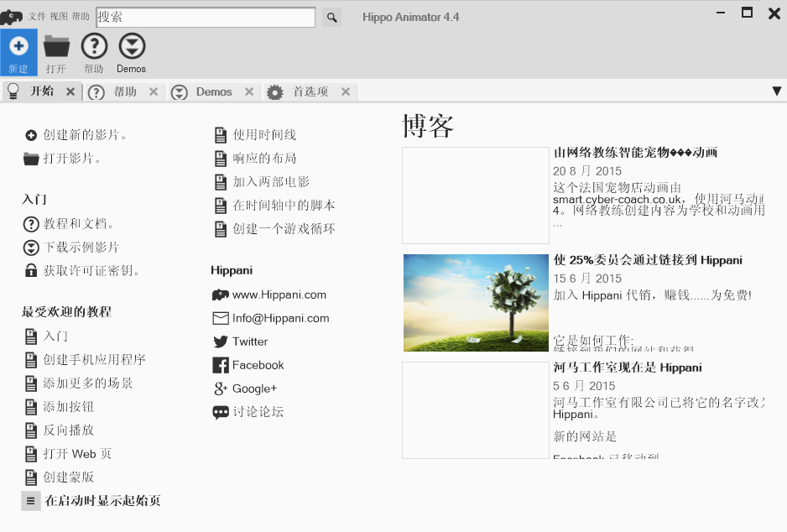
Task: Open the 视图 menu
Action: pos(59,17)
